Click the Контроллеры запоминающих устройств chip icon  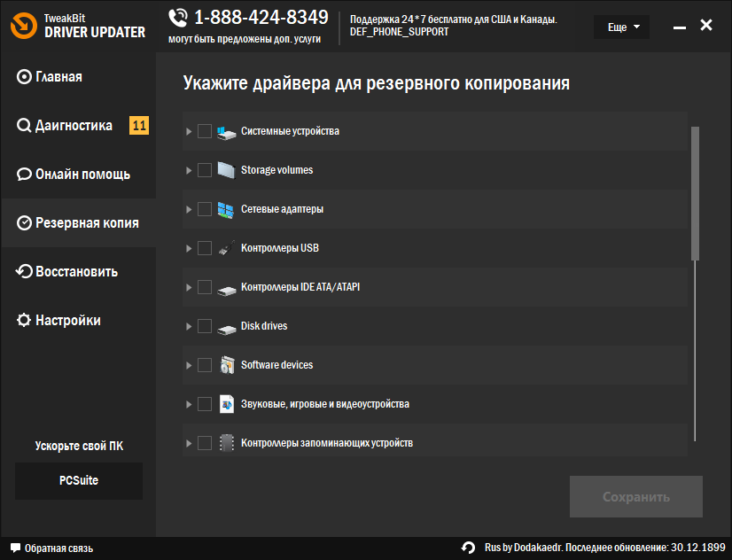coord(226,443)
